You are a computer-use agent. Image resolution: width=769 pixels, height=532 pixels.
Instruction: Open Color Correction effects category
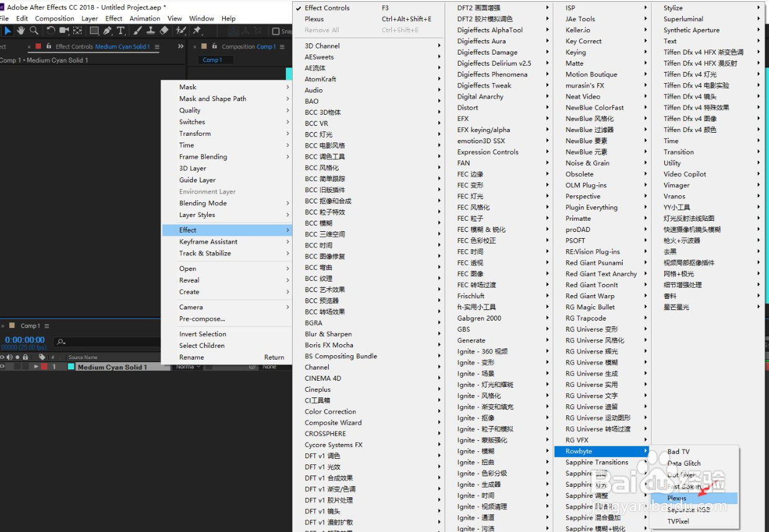click(369, 412)
